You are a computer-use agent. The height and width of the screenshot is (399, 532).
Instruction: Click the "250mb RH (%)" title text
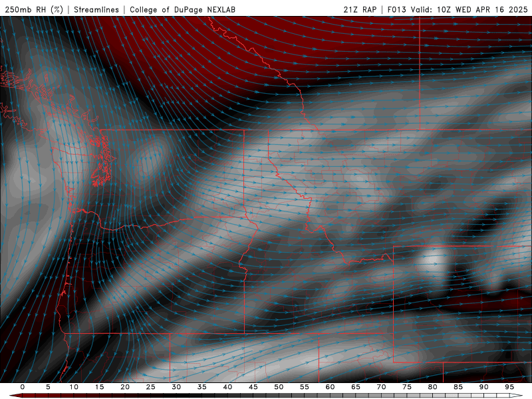coord(34,9)
